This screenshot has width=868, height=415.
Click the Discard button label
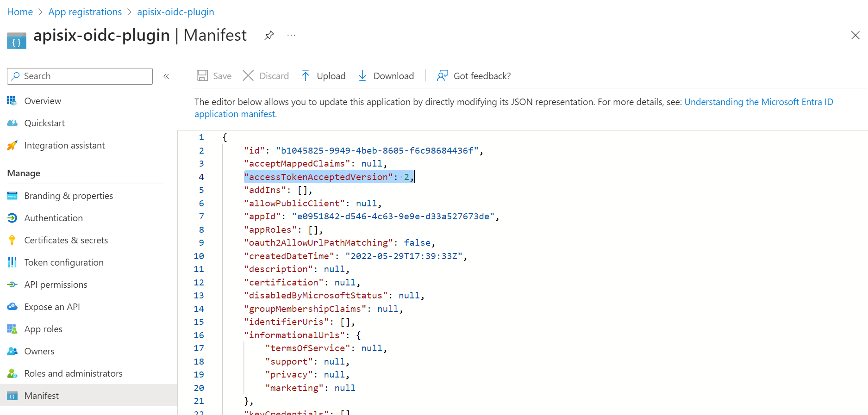(x=274, y=76)
